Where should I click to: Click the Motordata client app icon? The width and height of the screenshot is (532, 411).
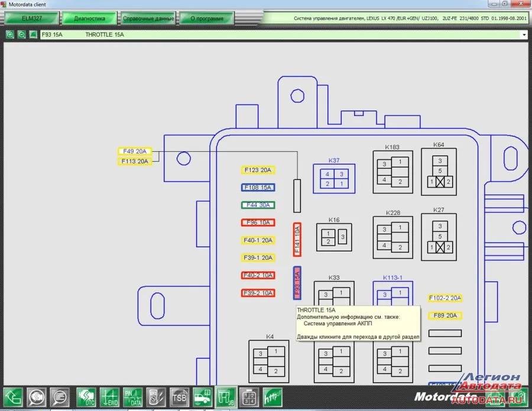click(x=4, y=4)
